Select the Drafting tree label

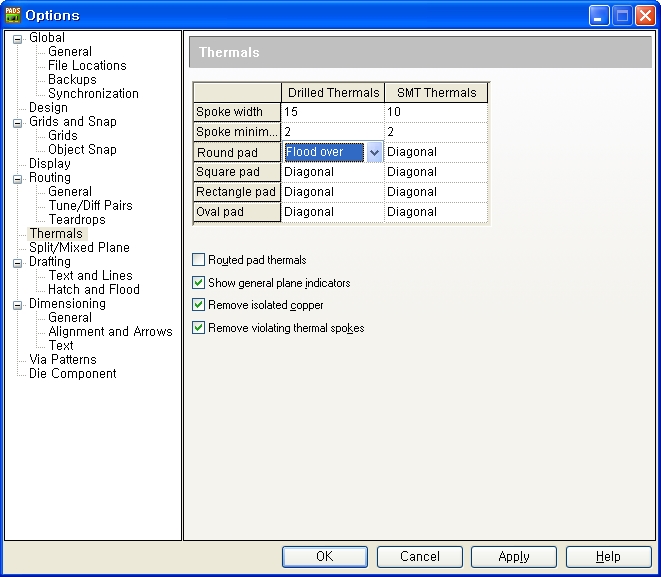[x=50, y=261]
